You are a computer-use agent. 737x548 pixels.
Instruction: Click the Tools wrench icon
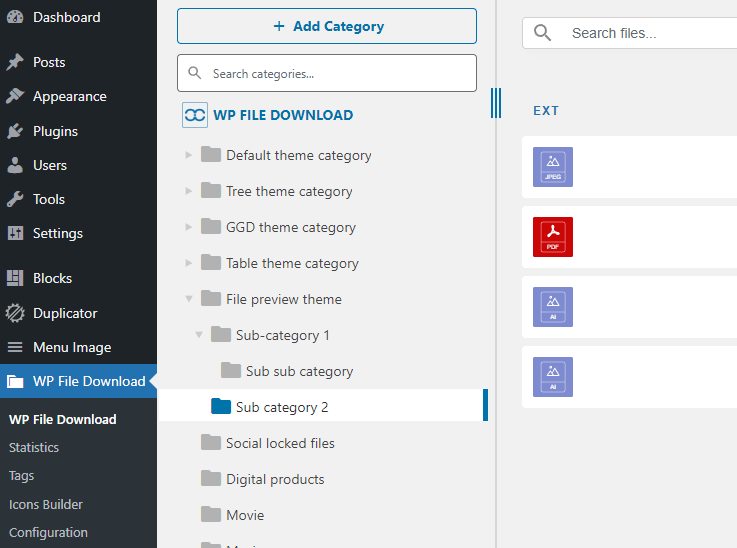click(15, 199)
